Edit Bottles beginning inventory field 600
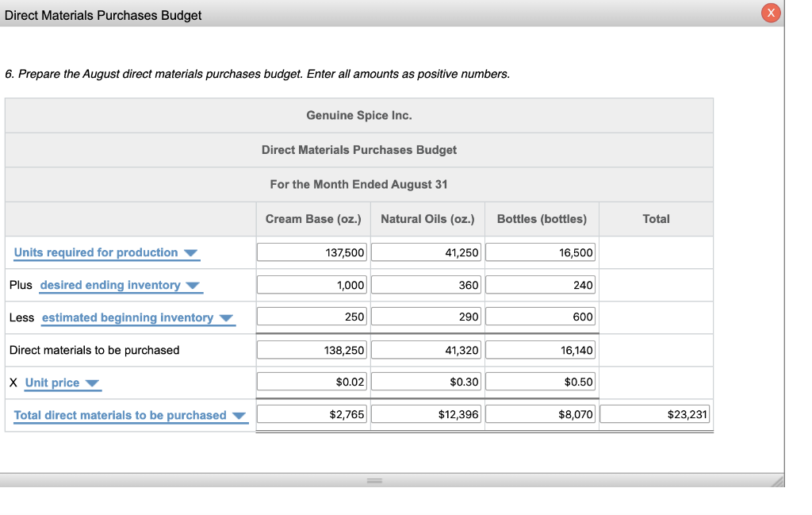The width and height of the screenshot is (812, 515). pyautogui.click(x=540, y=317)
